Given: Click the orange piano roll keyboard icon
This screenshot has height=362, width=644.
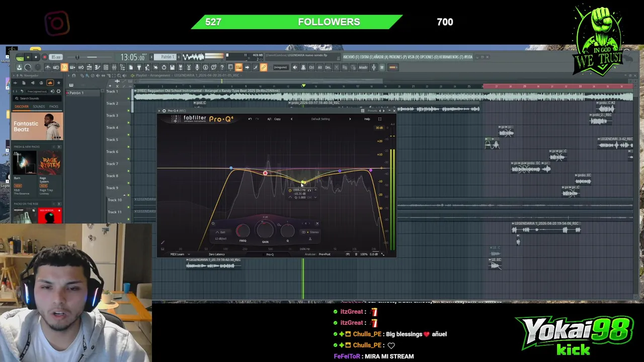Looking at the screenshot, I should (x=238, y=67).
